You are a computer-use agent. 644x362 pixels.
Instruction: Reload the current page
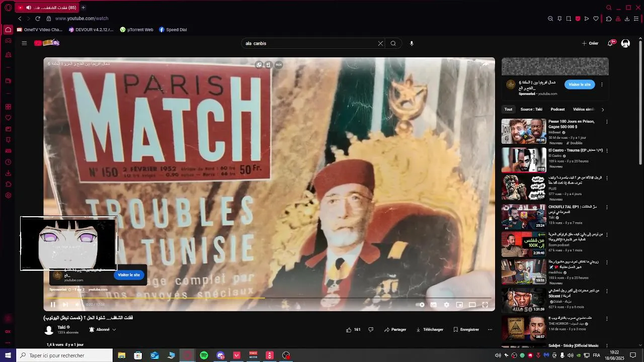pos(37,19)
